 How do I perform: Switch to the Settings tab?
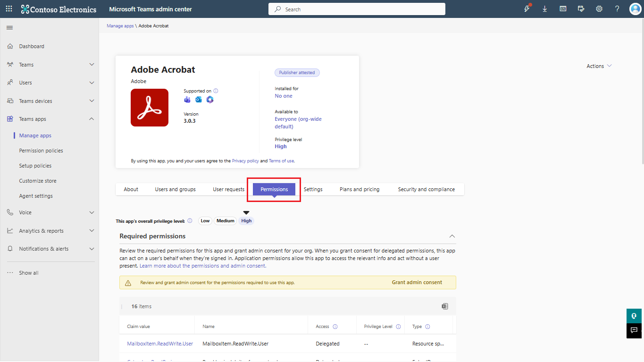[313, 189]
